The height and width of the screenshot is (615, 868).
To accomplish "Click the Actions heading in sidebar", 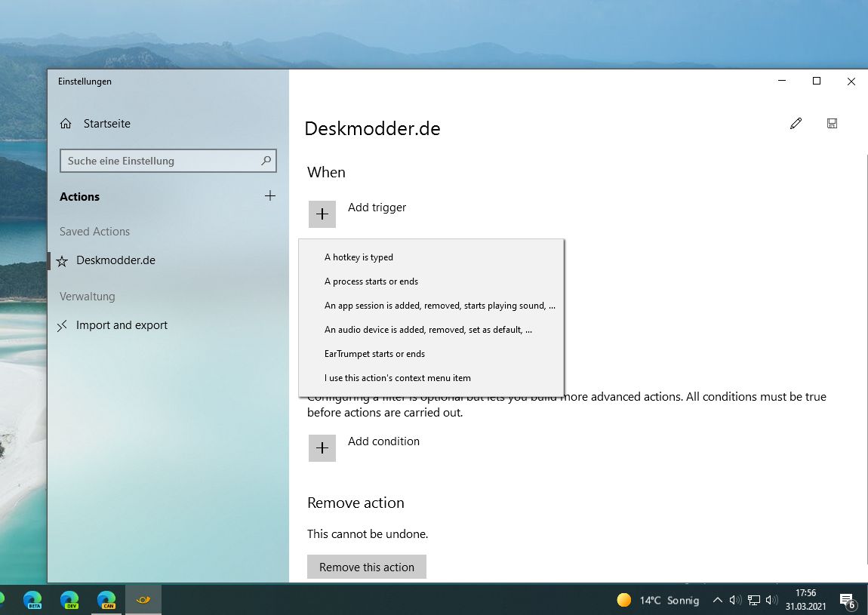I will [80, 196].
